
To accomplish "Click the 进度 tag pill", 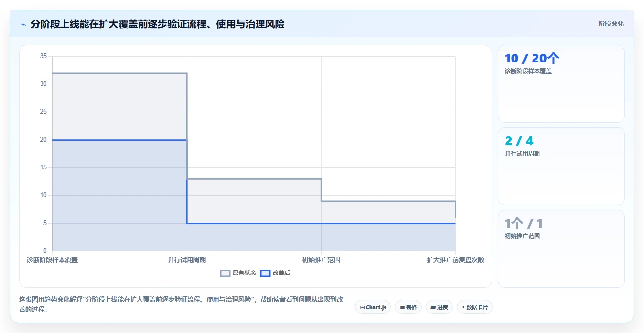I will tap(439, 307).
